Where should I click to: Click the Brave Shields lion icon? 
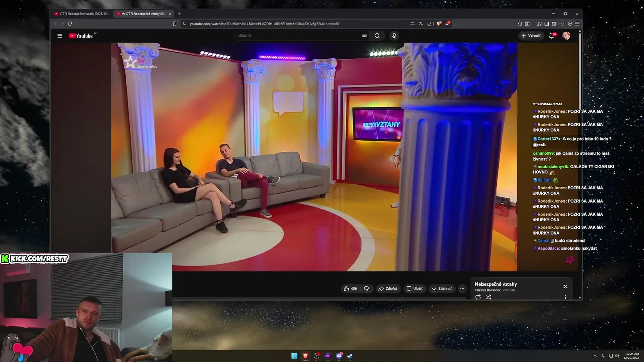click(x=439, y=24)
